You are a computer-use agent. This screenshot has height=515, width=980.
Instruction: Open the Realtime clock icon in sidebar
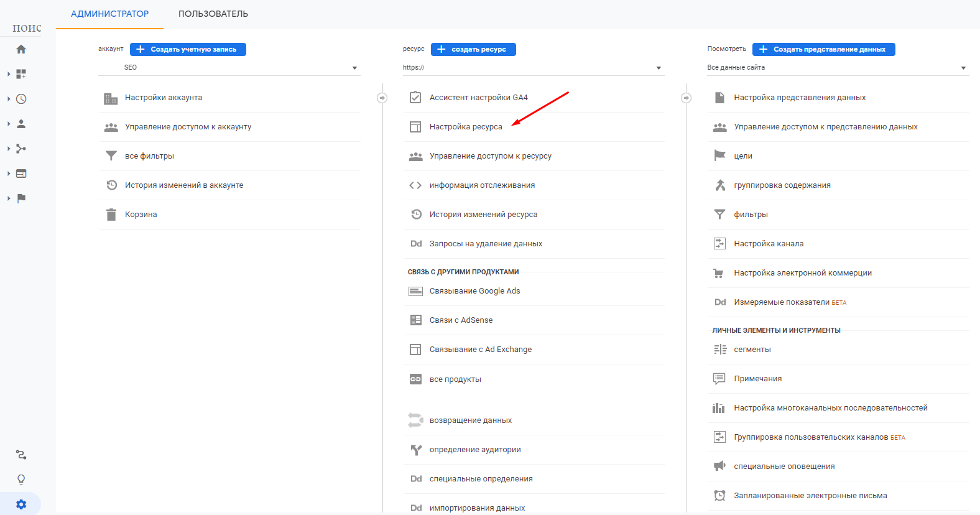(x=21, y=99)
